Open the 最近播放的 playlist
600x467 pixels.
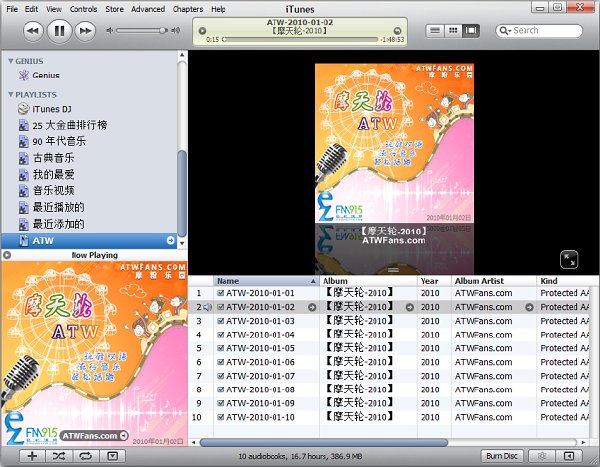coord(58,207)
